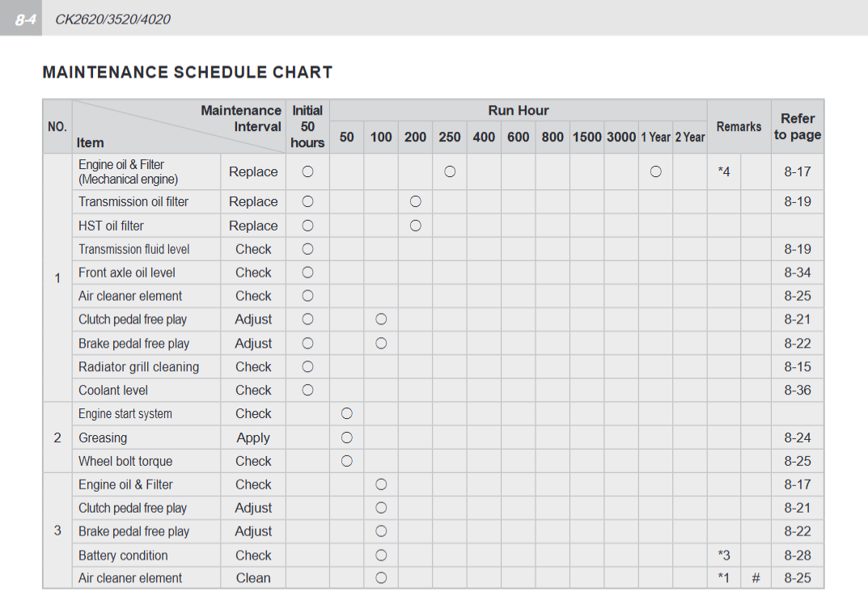
Task: Select the Transmission oil filter item
Action: 133,202
